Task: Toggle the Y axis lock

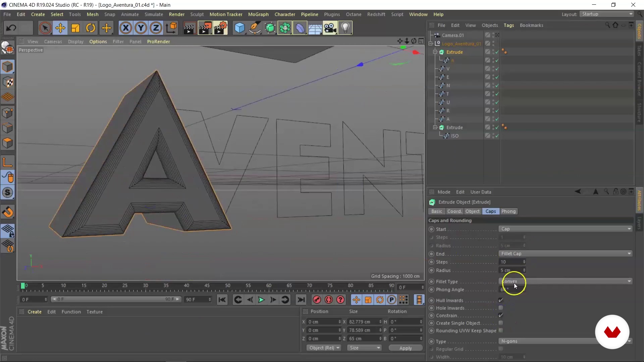Action: coord(141,28)
